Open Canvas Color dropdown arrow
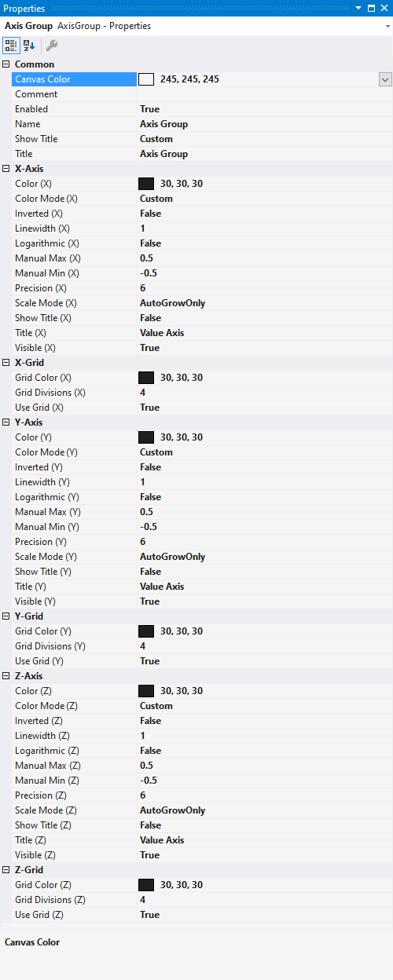The width and height of the screenshot is (393, 980). (385, 79)
